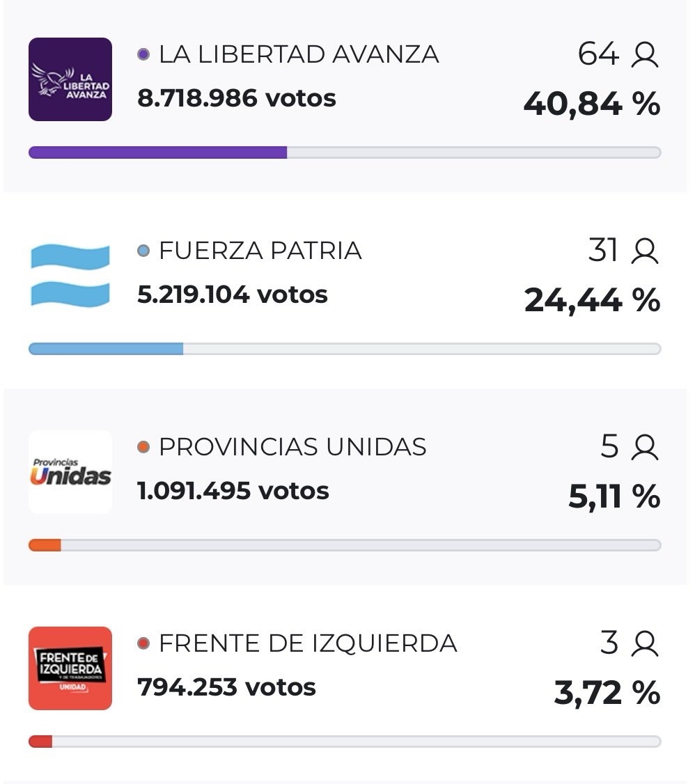
Task: Click the Fuerza Patria flag logo
Action: (70, 276)
